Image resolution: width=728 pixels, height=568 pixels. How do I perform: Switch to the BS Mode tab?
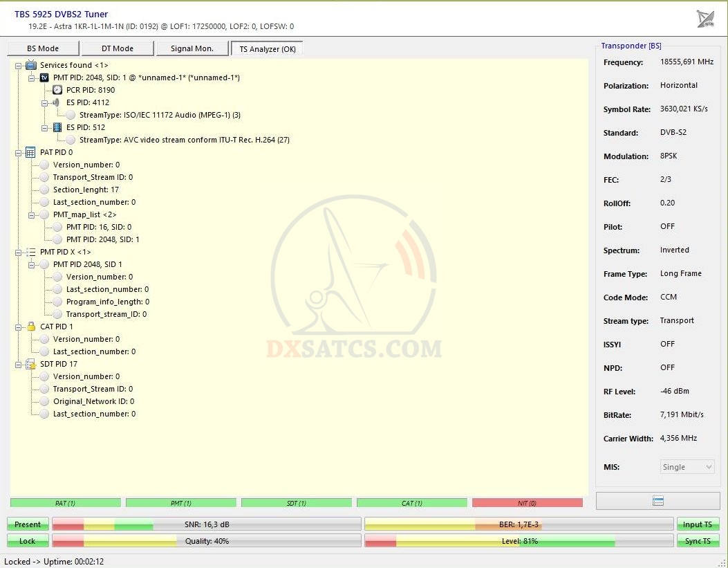(x=43, y=48)
